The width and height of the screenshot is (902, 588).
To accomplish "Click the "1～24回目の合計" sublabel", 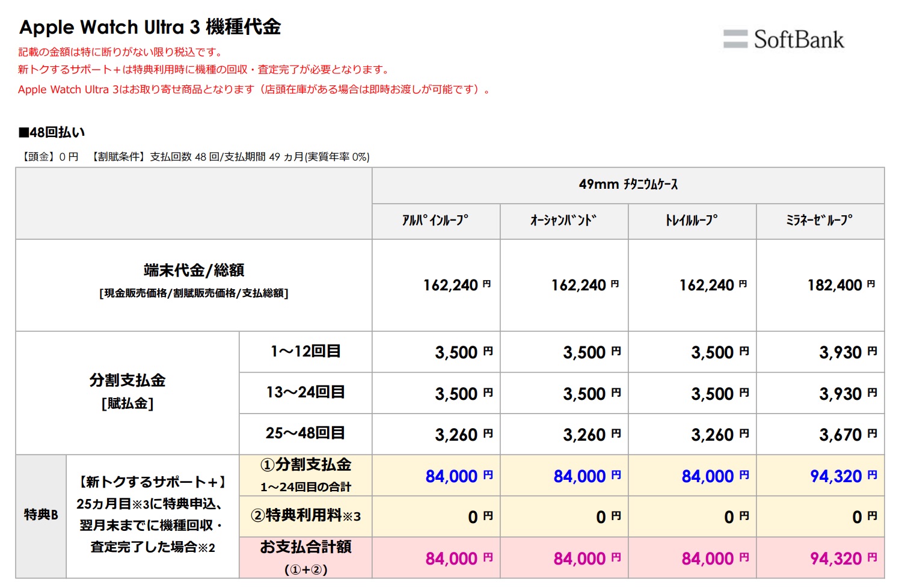I will pyautogui.click(x=305, y=487).
